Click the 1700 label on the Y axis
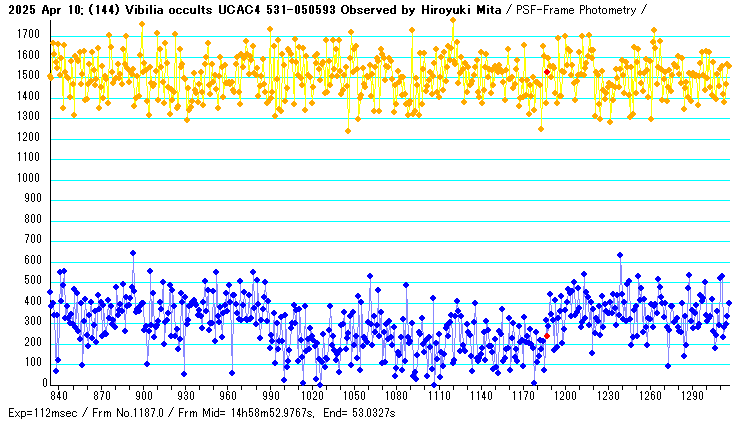The height and width of the screenshot is (425, 740). point(29,35)
